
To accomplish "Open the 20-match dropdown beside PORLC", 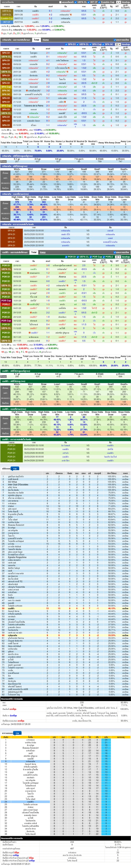I will coord(118,257).
